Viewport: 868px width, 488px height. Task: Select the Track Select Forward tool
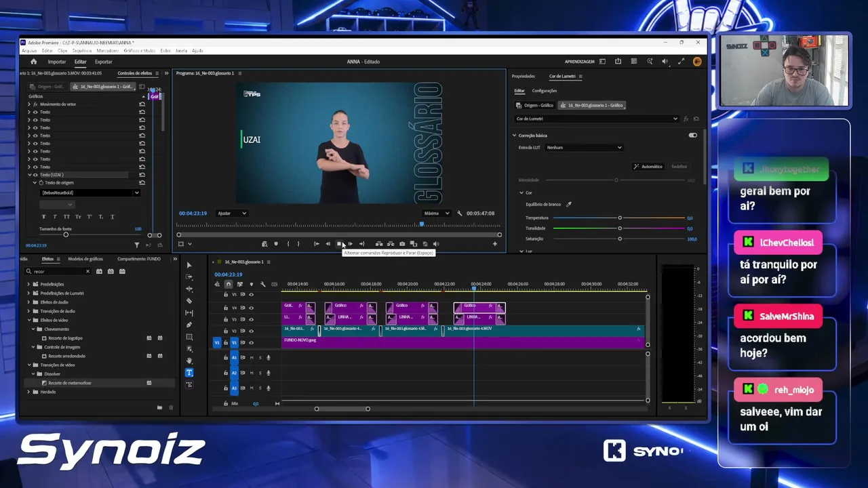point(189,277)
